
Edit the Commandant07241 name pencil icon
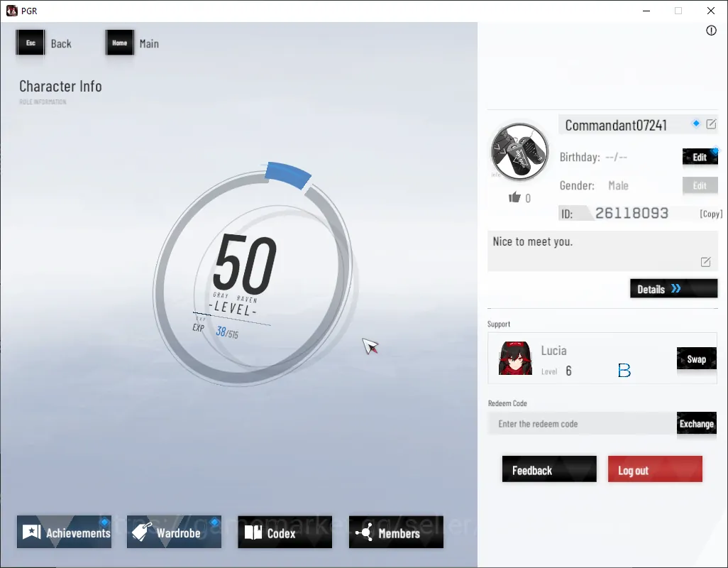click(711, 124)
